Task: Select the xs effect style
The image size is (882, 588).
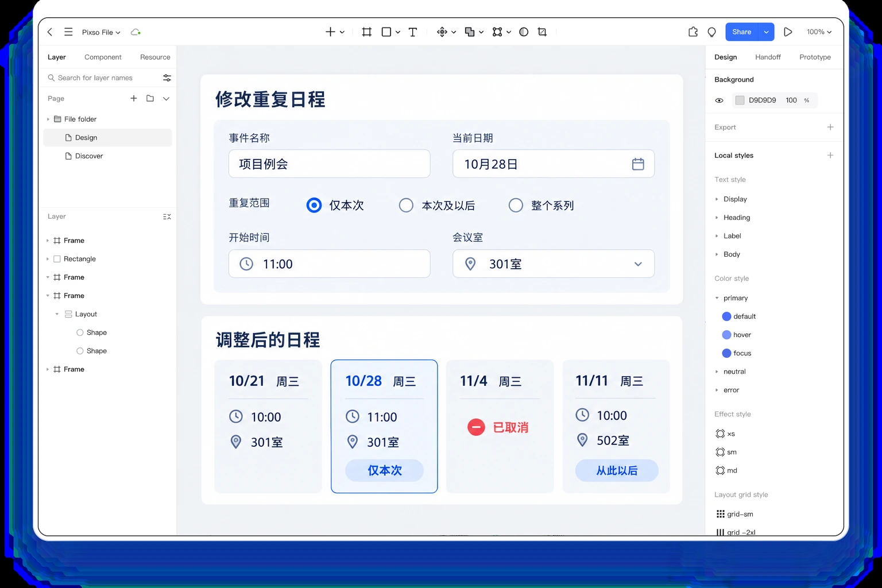Action: click(725, 434)
